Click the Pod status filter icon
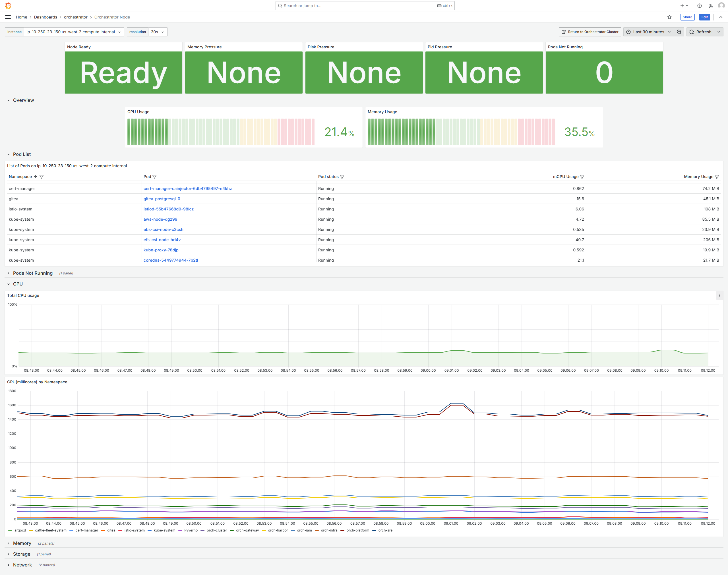 (342, 177)
